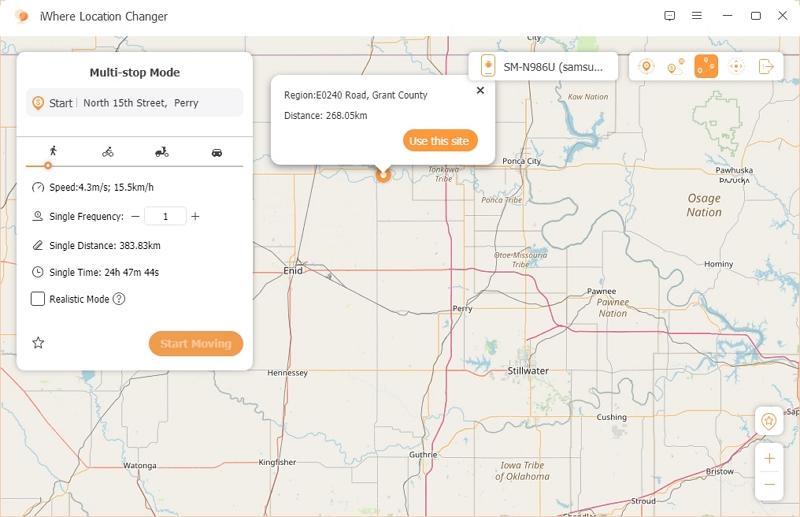Decrease Single Frequency with minus button
Viewport: 800px width, 517px height.
coord(135,216)
